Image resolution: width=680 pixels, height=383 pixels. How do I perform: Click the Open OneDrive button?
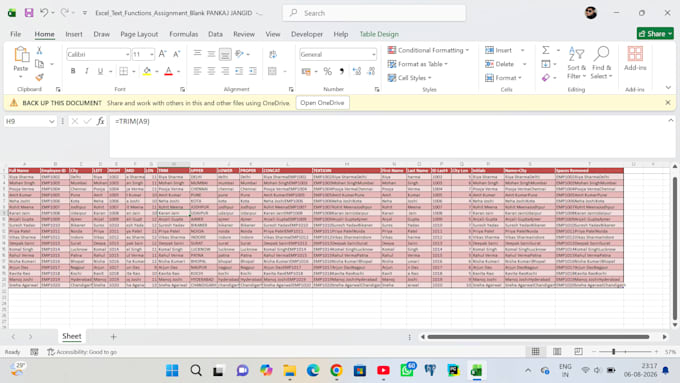coord(322,103)
